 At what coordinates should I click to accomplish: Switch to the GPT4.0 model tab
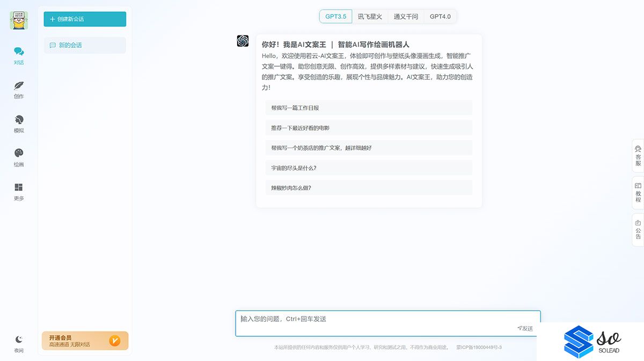[x=440, y=17]
